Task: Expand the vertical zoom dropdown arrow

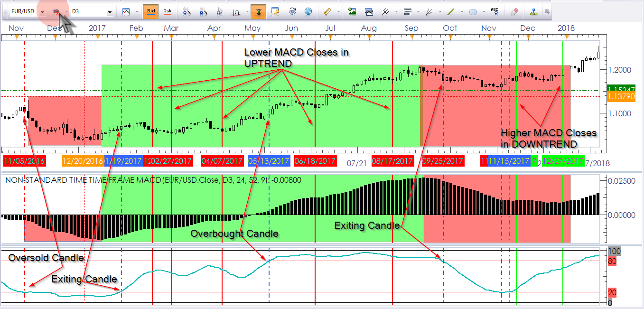Action: [x=246, y=11]
